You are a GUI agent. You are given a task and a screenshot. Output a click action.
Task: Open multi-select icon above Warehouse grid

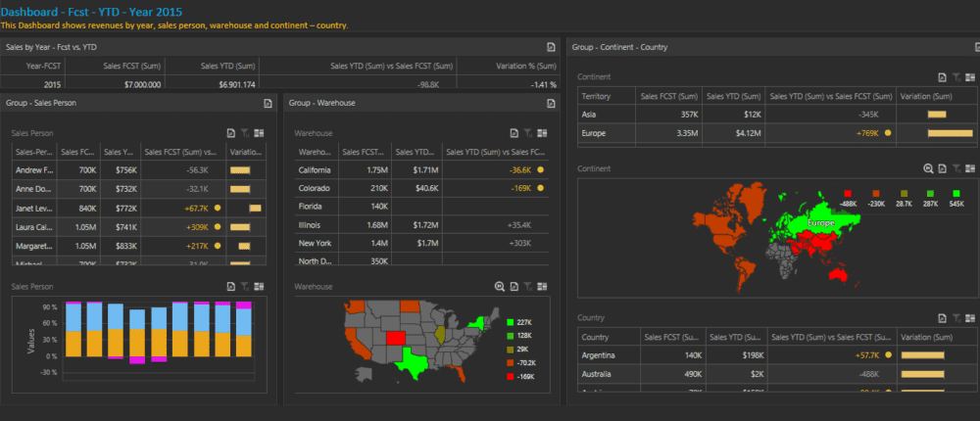[542, 133]
